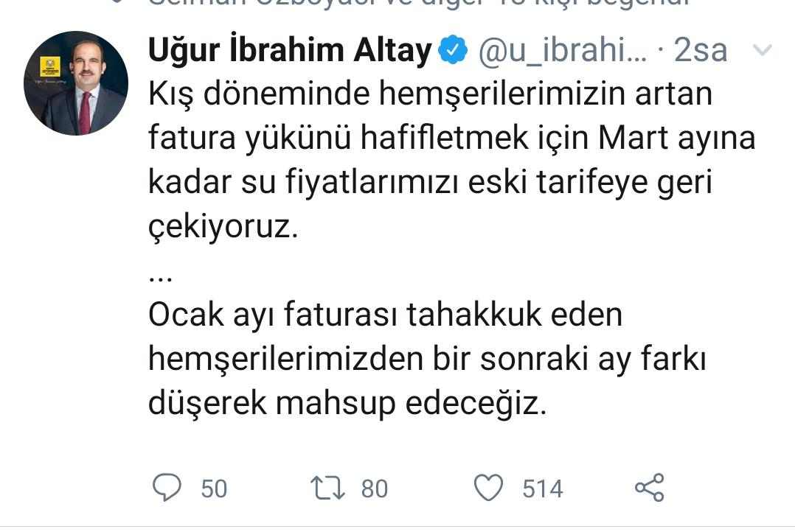The width and height of the screenshot is (795, 532).
Task: View the 50 replies count
Action: point(214,489)
